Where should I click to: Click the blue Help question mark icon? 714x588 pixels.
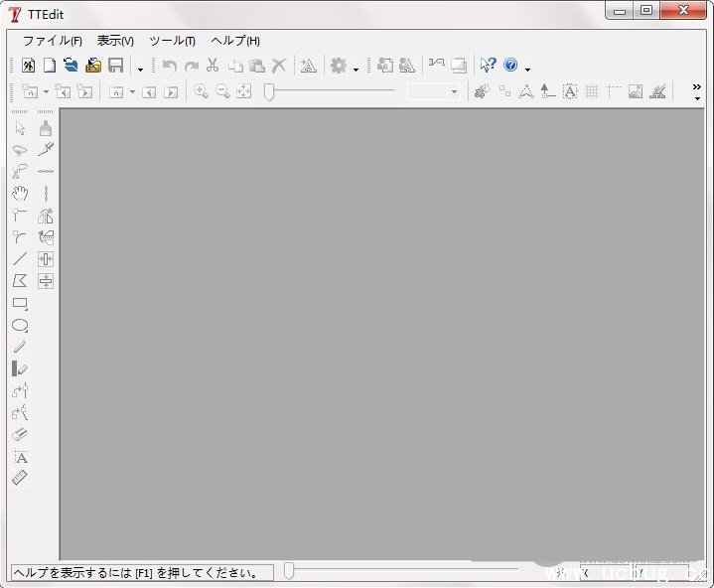coord(510,66)
